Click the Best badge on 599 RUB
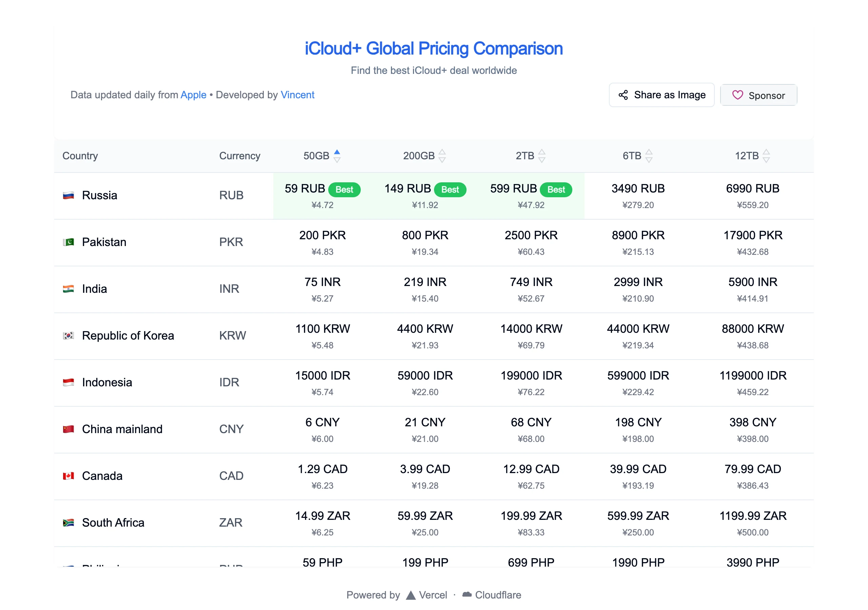This screenshot has width=868, height=610. (556, 189)
